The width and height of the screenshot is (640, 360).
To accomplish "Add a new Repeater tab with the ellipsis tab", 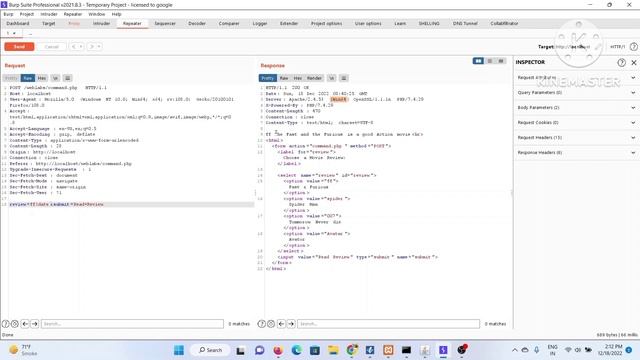I will (x=30, y=33).
